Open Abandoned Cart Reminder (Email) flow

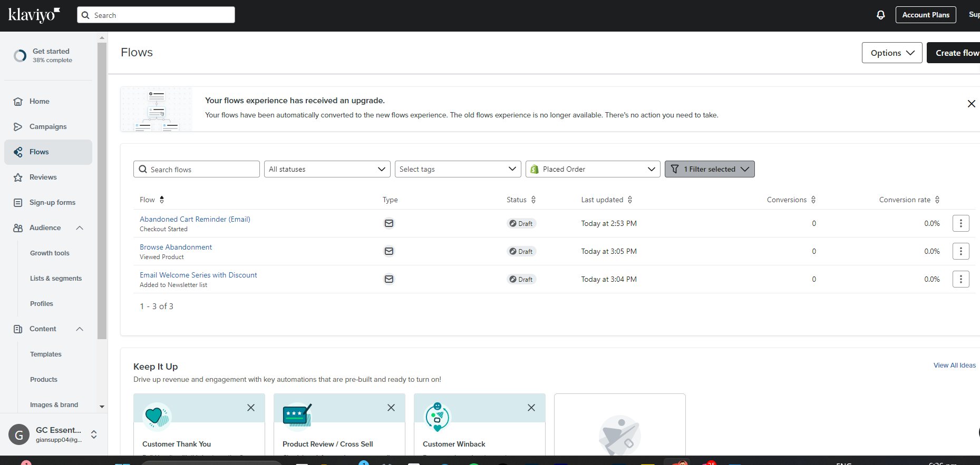(195, 219)
